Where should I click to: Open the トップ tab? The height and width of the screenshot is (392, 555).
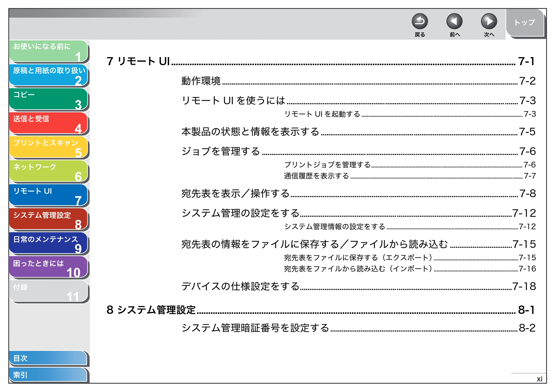[525, 23]
